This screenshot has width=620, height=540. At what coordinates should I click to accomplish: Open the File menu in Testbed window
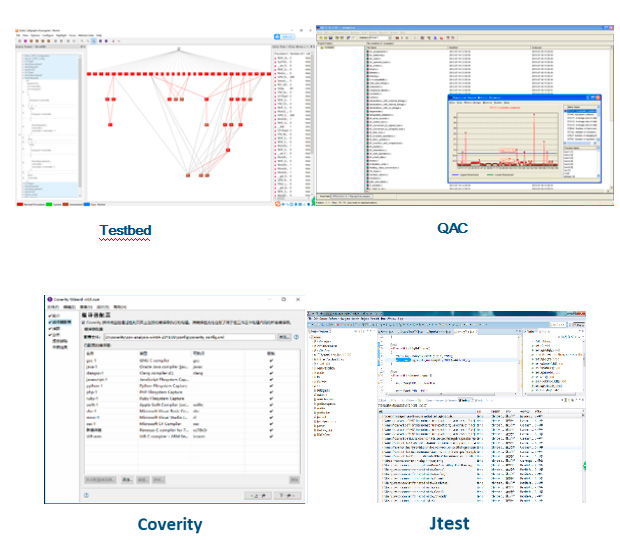(19, 34)
